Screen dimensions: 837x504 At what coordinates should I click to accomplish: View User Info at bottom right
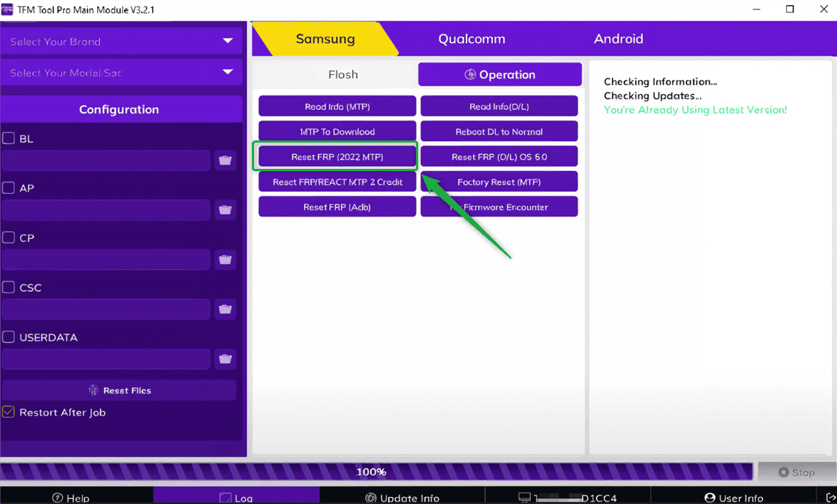click(734, 497)
